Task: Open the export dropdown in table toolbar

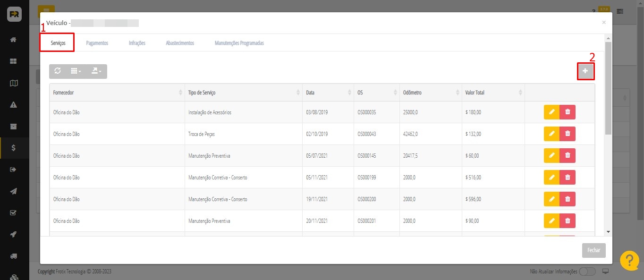Action: click(x=96, y=71)
